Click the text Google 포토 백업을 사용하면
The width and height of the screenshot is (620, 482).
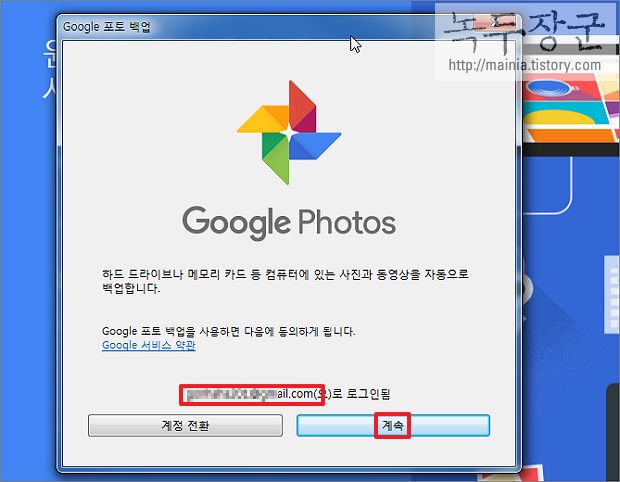tap(171, 331)
